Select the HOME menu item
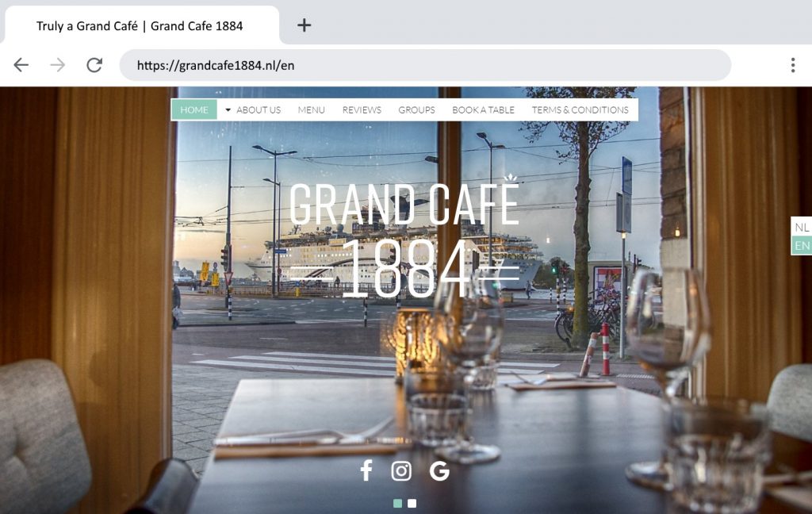The width and height of the screenshot is (812, 514). point(194,109)
